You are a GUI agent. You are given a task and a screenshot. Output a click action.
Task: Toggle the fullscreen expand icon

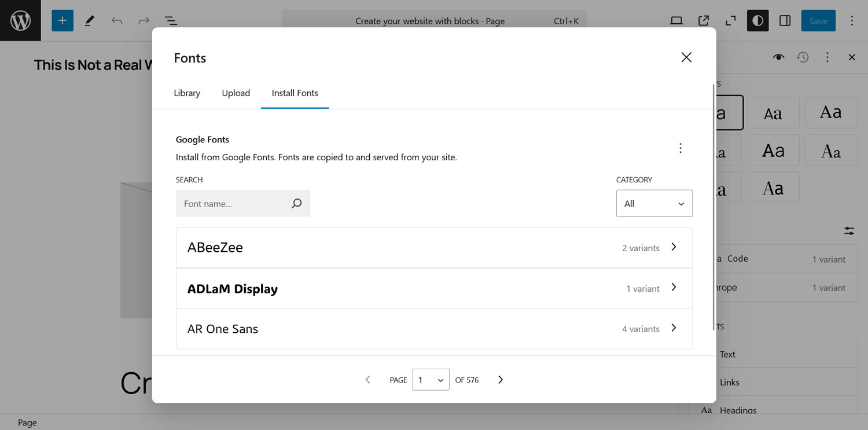(x=731, y=21)
